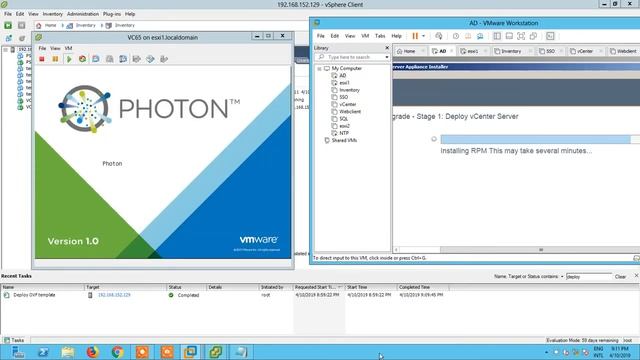Click full screen icon in Workstation toolbar
Screen dimensions: 640x360
click(521, 36)
